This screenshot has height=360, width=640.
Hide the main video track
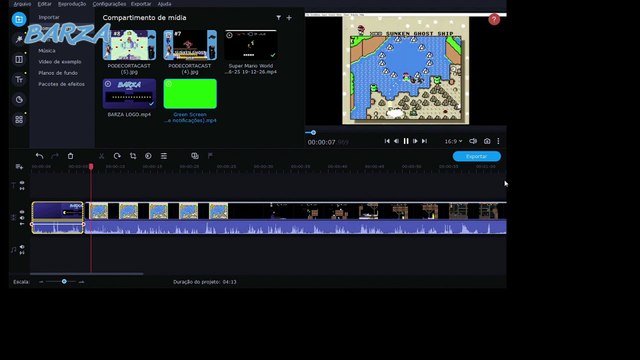[x=22, y=212]
